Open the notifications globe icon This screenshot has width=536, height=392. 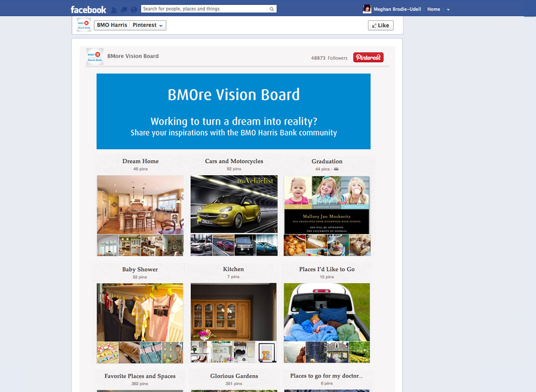tap(134, 9)
